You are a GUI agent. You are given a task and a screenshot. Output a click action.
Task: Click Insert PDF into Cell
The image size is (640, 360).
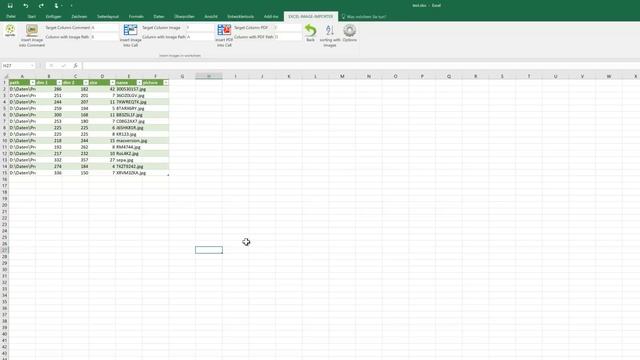(224, 36)
